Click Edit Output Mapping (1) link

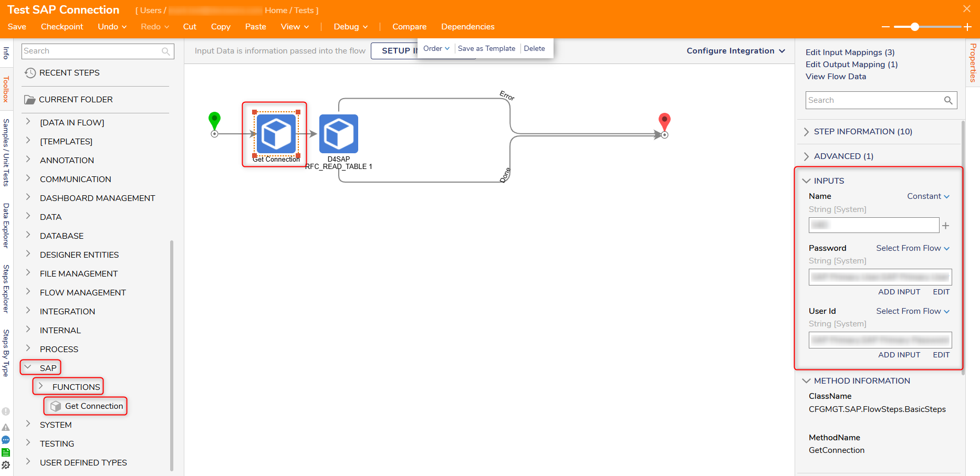click(851, 65)
